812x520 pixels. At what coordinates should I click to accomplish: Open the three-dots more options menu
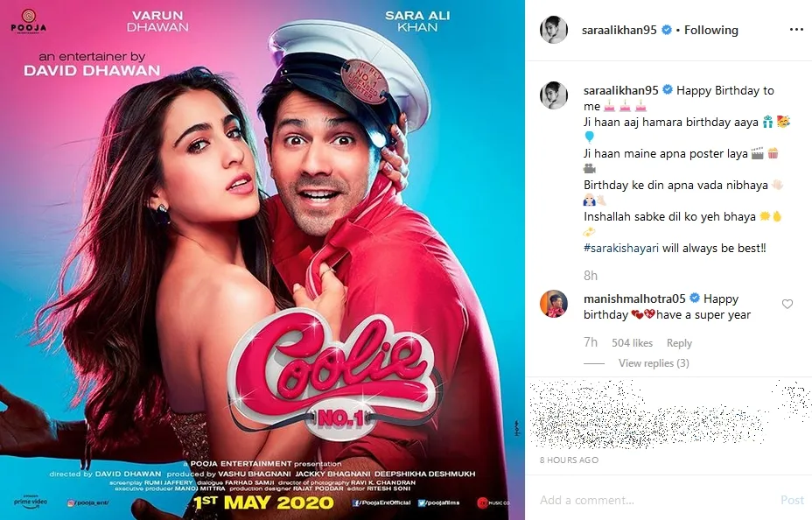(796, 30)
